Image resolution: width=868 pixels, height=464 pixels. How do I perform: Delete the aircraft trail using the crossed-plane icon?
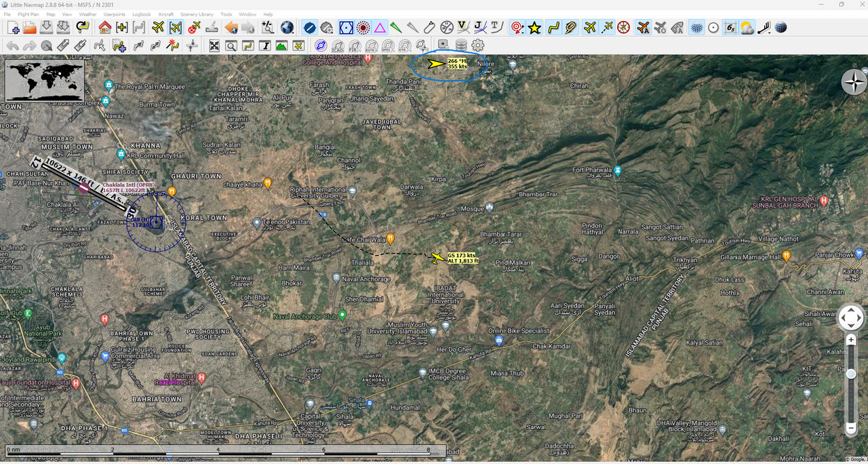193,28
